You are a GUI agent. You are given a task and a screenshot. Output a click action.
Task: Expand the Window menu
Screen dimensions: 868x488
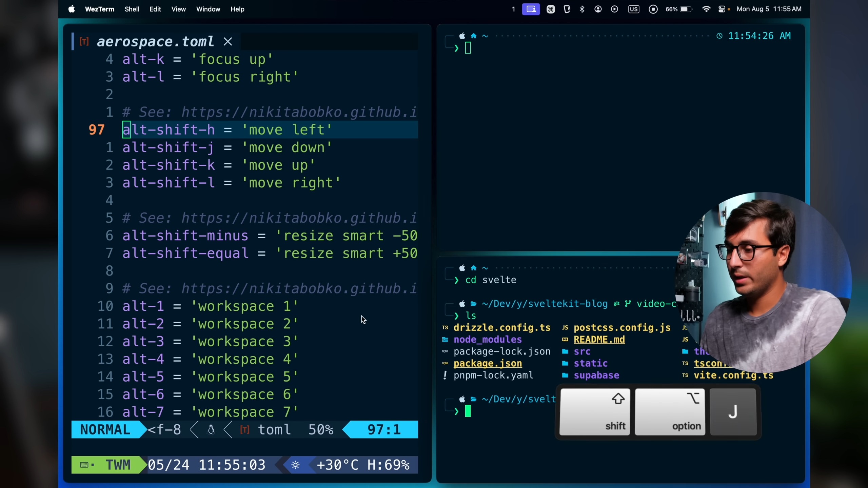click(208, 9)
